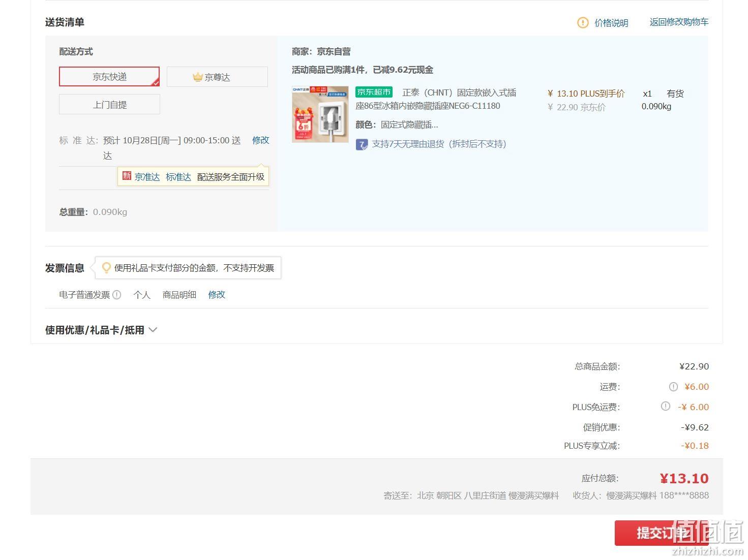Click 支持7天无理由退货 text
This screenshot has height=560, width=748.
[439, 144]
